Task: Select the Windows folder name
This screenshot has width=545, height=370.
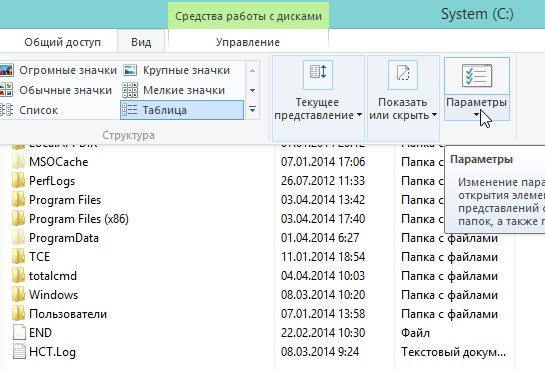Action: (54, 295)
